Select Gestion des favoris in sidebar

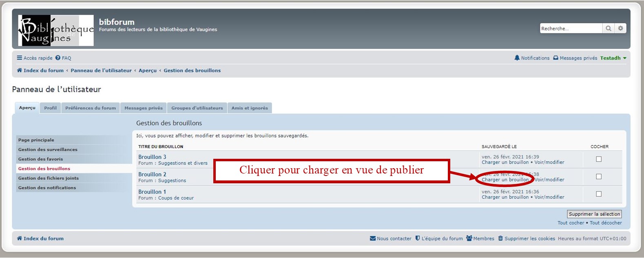pyautogui.click(x=40, y=159)
